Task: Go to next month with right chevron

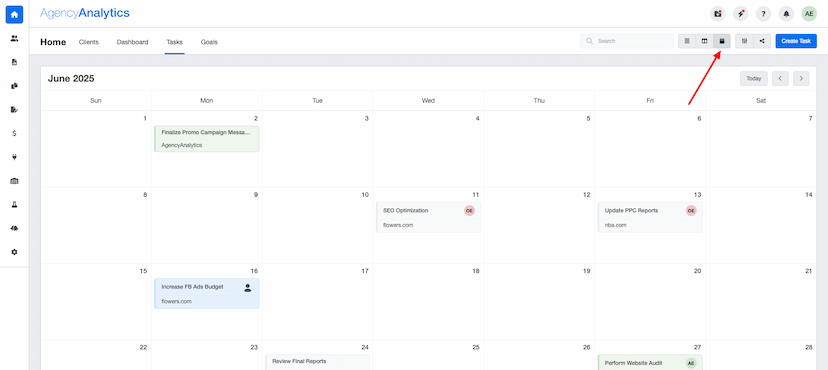Action: [x=801, y=79]
